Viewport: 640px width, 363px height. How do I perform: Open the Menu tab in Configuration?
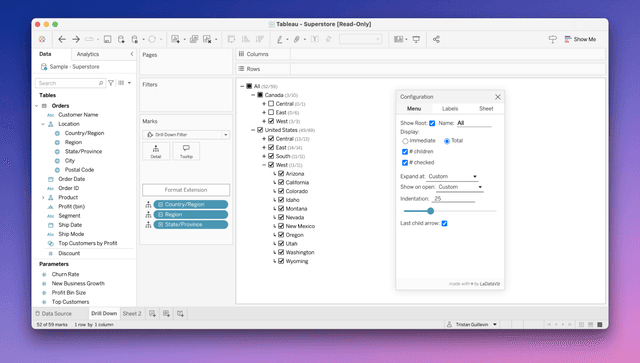[x=414, y=109]
